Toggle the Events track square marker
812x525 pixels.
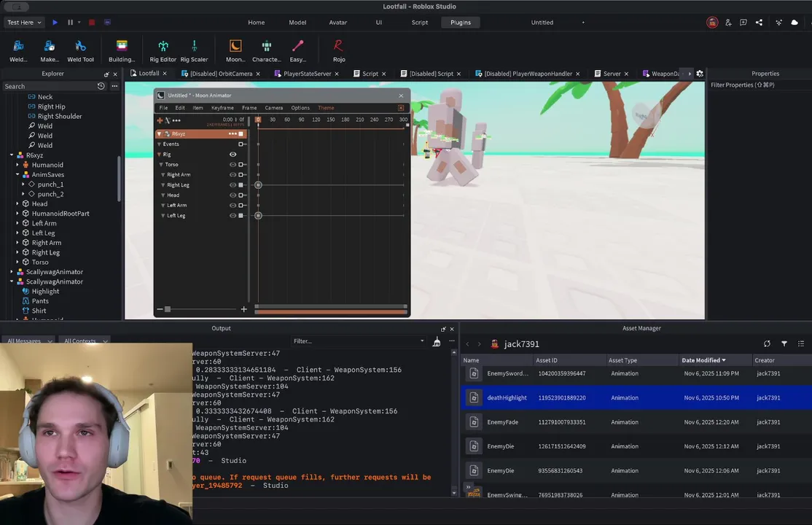241,144
